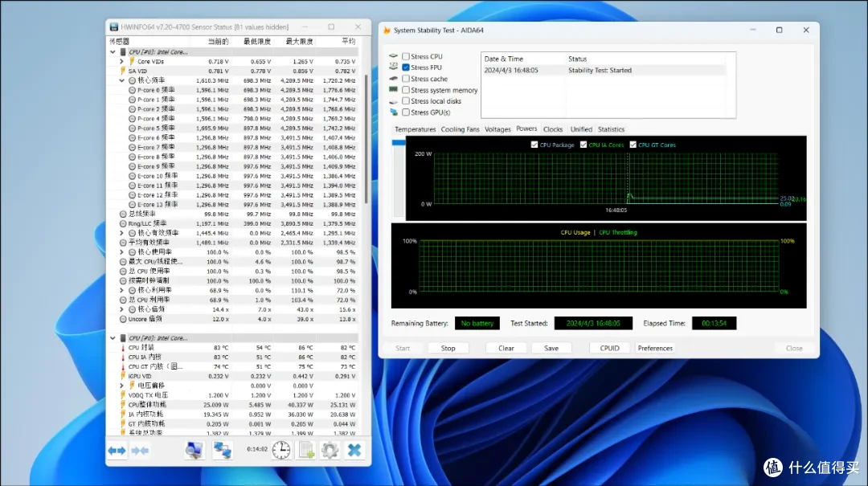Viewport: 868px width, 486px height.
Task: Click CPU 封装 thermometer icon
Action: [x=123, y=348]
